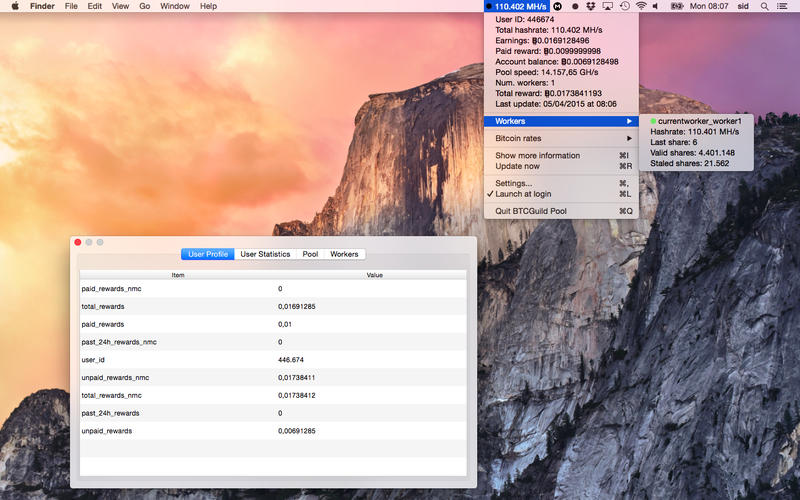Open the Dropbox menu bar icon
Screen dimensions: 800x500
[x=590, y=6]
